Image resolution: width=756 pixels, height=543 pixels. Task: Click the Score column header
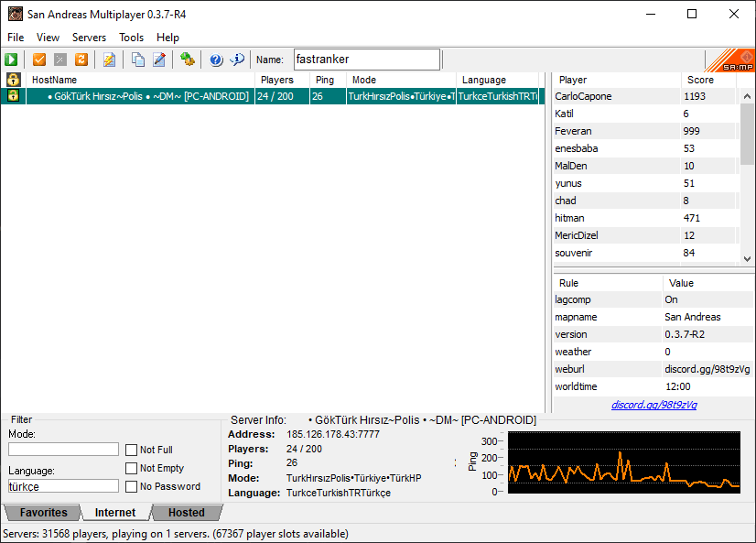pyautogui.click(x=709, y=80)
